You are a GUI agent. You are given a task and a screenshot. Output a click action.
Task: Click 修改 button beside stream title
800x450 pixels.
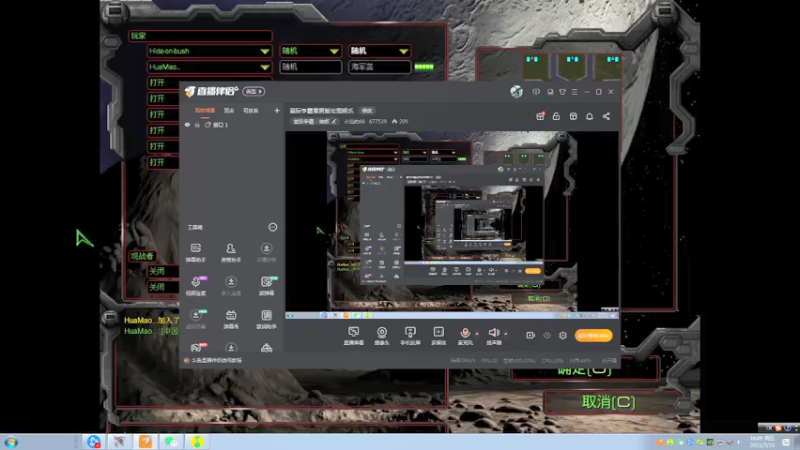367,111
